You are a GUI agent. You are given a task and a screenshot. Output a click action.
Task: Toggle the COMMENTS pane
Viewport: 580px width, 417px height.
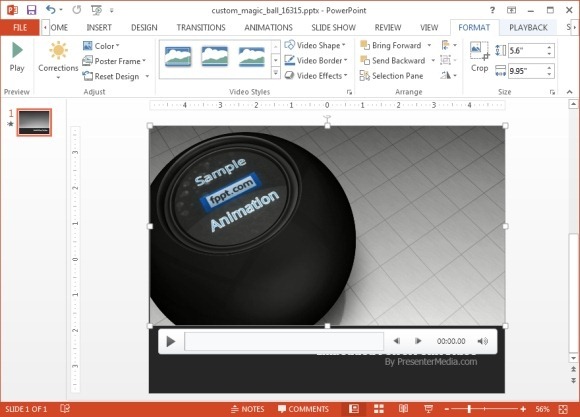(303, 409)
